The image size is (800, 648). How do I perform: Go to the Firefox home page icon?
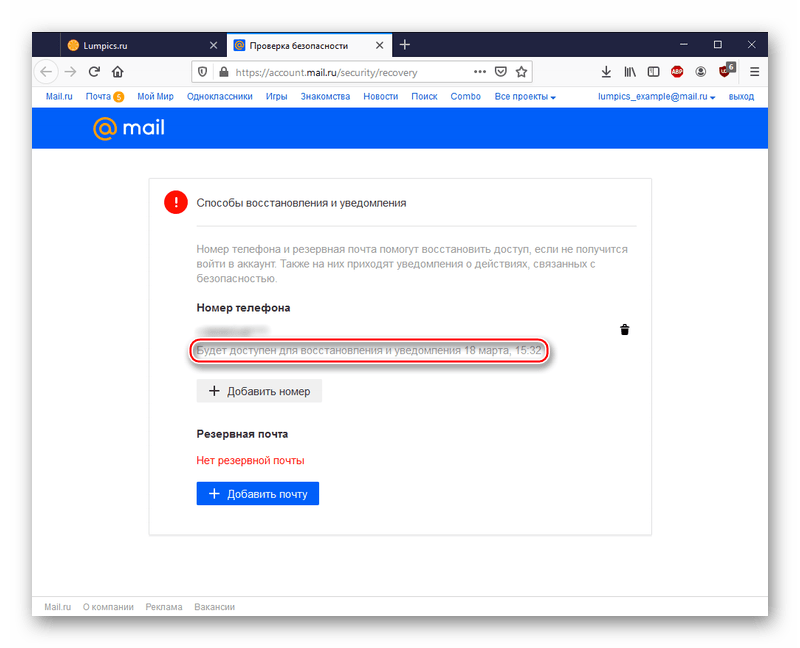click(118, 72)
